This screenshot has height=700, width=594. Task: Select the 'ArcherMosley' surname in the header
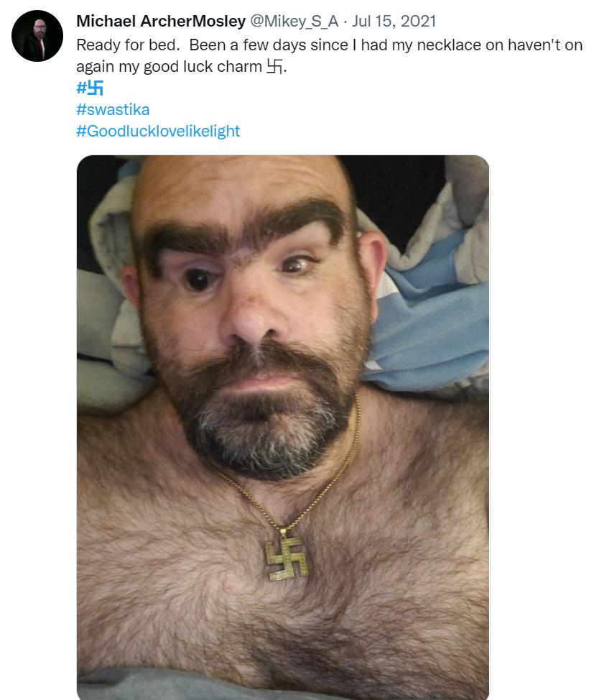pos(193,21)
